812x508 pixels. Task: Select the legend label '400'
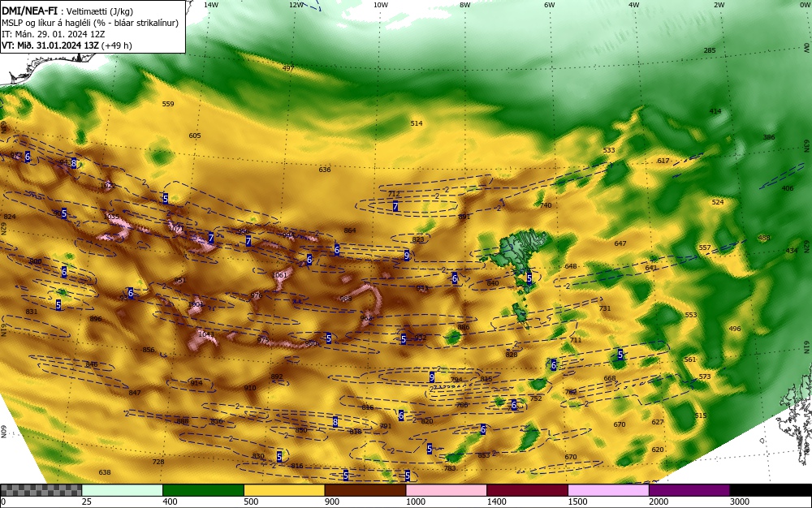point(170,502)
